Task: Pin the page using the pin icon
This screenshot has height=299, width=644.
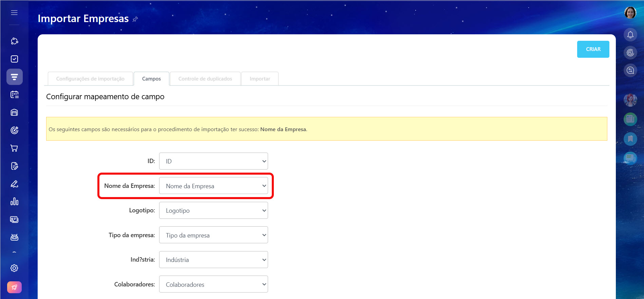Action: pyautogui.click(x=135, y=19)
